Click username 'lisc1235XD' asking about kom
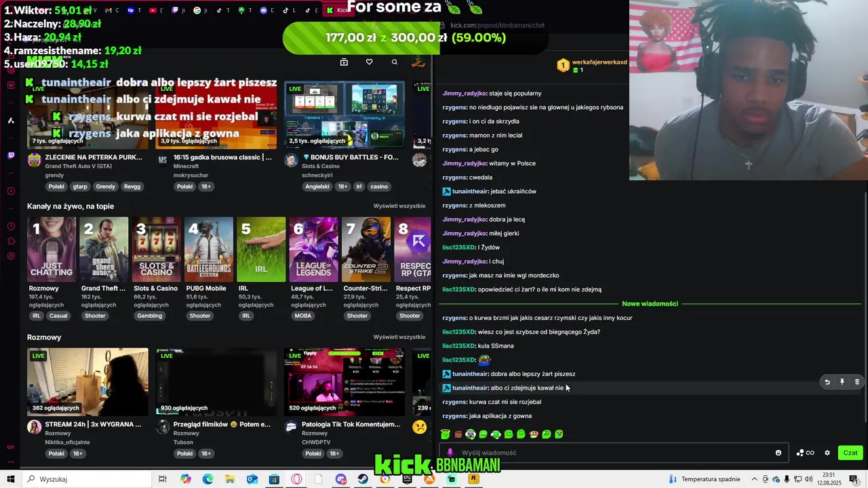Image resolution: width=868 pixels, height=488 pixels. tap(458, 289)
